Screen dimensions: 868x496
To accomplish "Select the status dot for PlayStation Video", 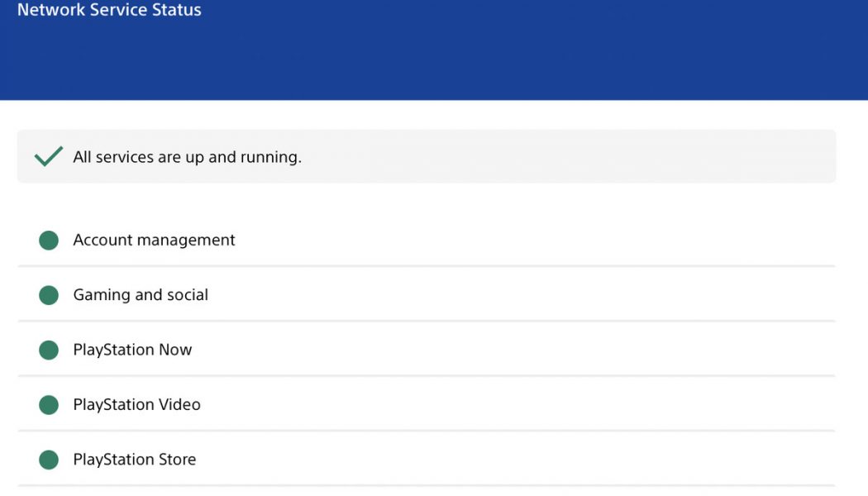I will click(x=49, y=405).
